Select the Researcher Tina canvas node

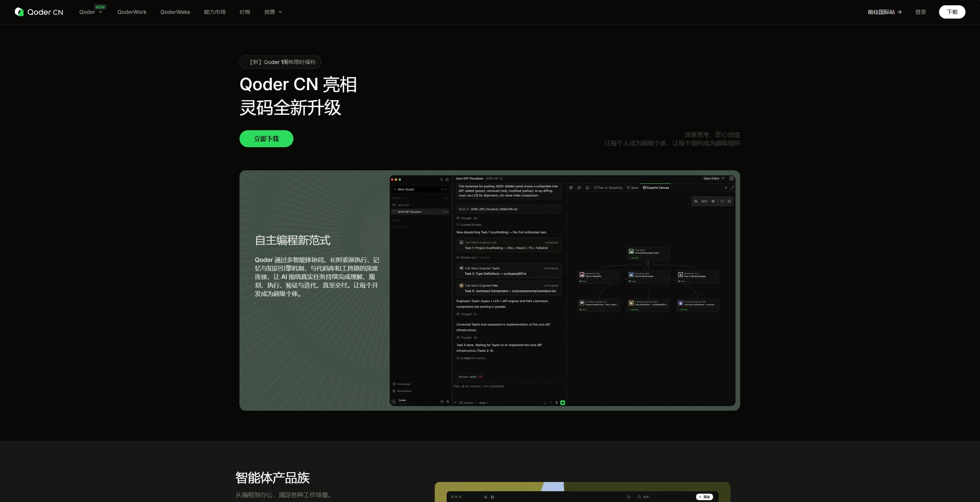[697, 277]
